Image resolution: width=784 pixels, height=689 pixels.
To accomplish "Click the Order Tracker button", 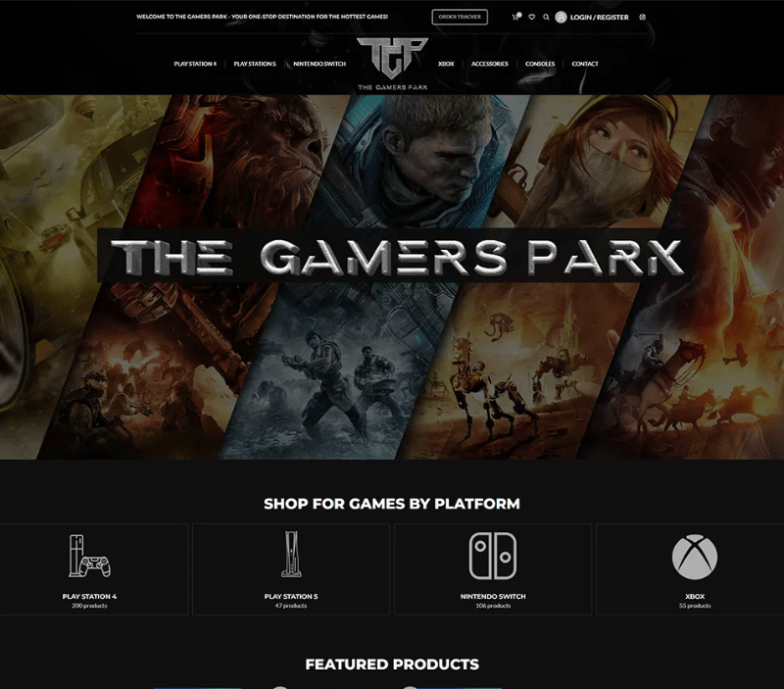I will (x=460, y=17).
